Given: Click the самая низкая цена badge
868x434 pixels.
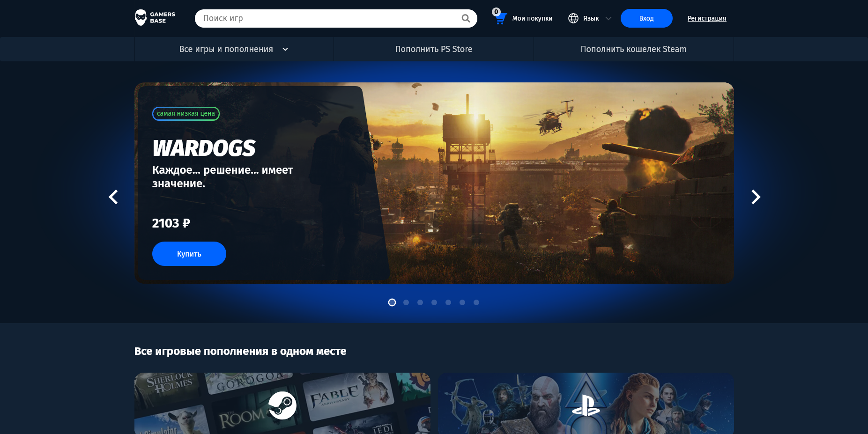Looking at the screenshot, I should [186, 114].
